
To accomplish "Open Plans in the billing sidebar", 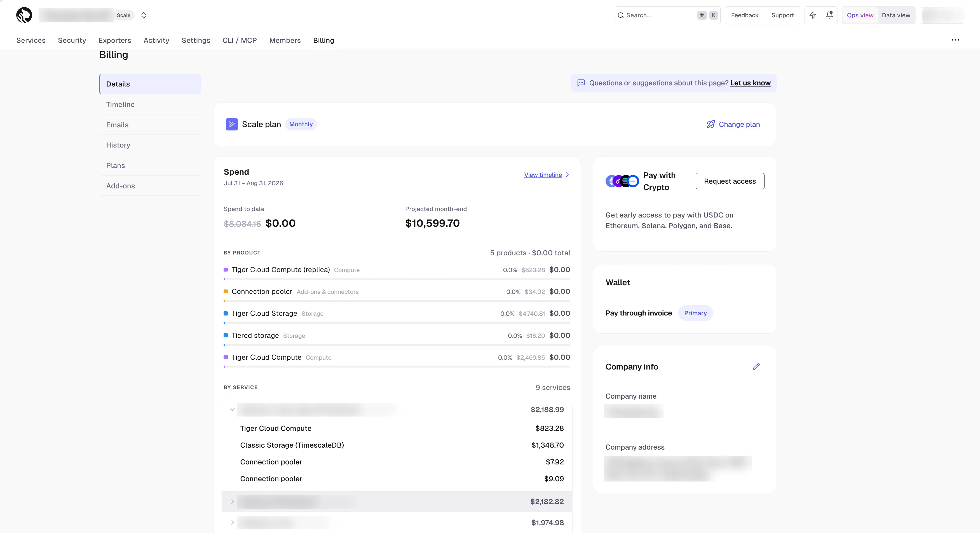I will (x=150, y=165).
